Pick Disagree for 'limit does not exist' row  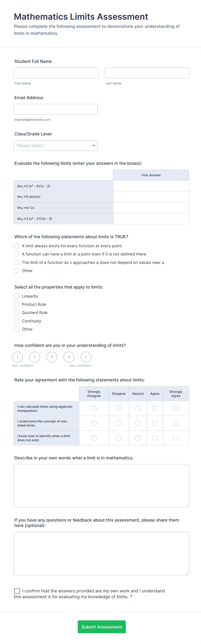pyautogui.click(x=119, y=438)
